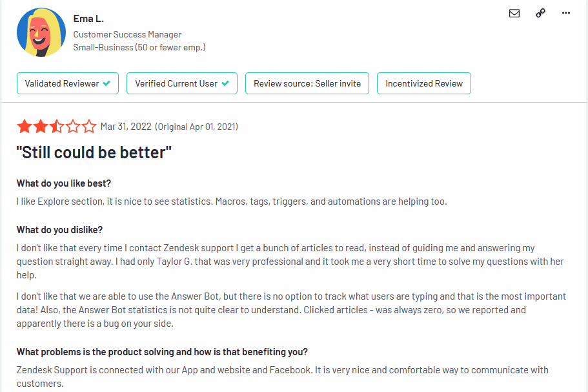Click the Verified Current User green checkmark

click(x=225, y=83)
